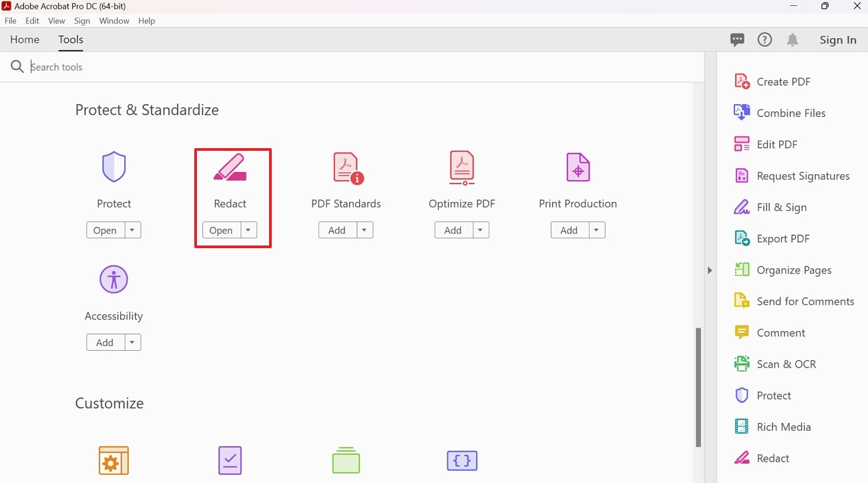Image resolution: width=868 pixels, height=483 pixels.
Task: Click the search magnifier icon
Action: click(17, 67)
